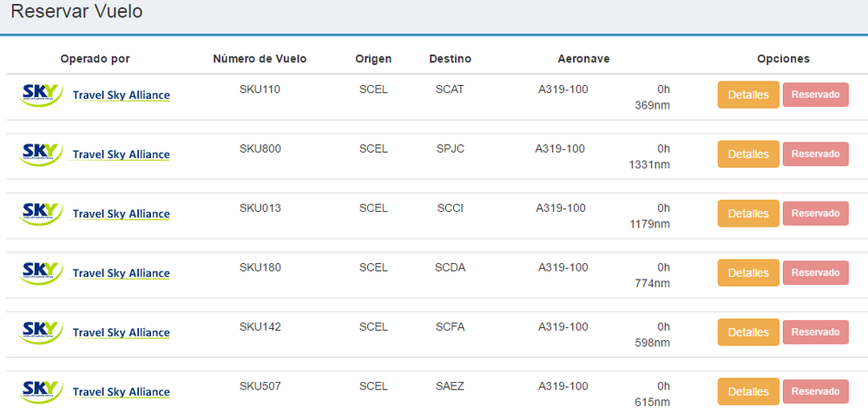Viewport: 868px width, 414px height.
Task: Click Reservado button for flight SKU800
Action: (815, 154)
